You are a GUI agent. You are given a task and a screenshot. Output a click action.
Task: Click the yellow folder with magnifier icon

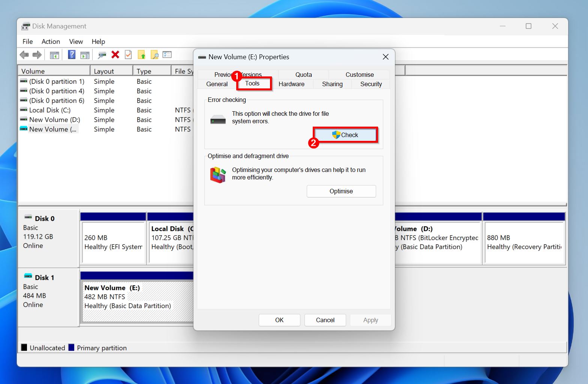(x=154, y=55)
